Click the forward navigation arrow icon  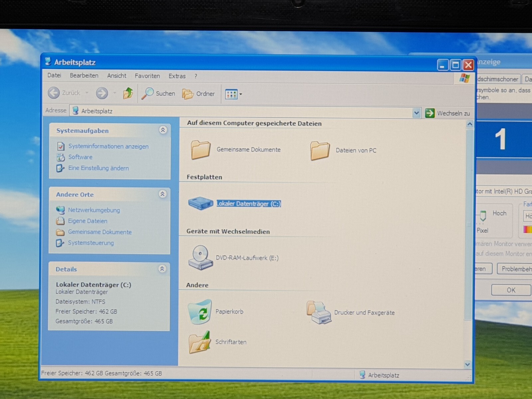[102, 93]
